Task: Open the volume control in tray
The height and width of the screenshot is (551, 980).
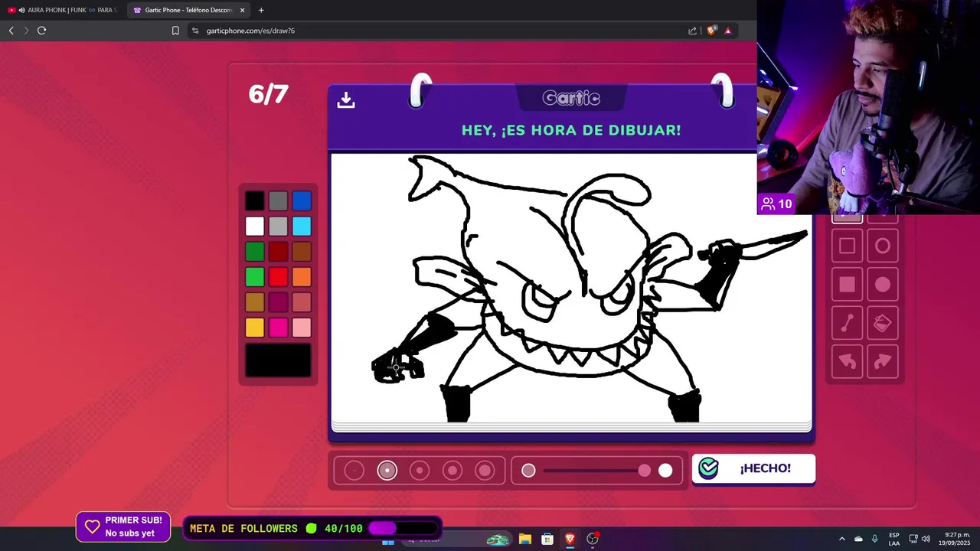Action: [x=926, y=540]
